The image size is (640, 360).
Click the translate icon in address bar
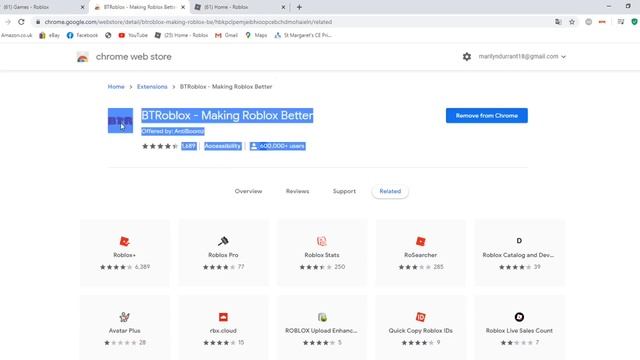[x=558, y=22]
